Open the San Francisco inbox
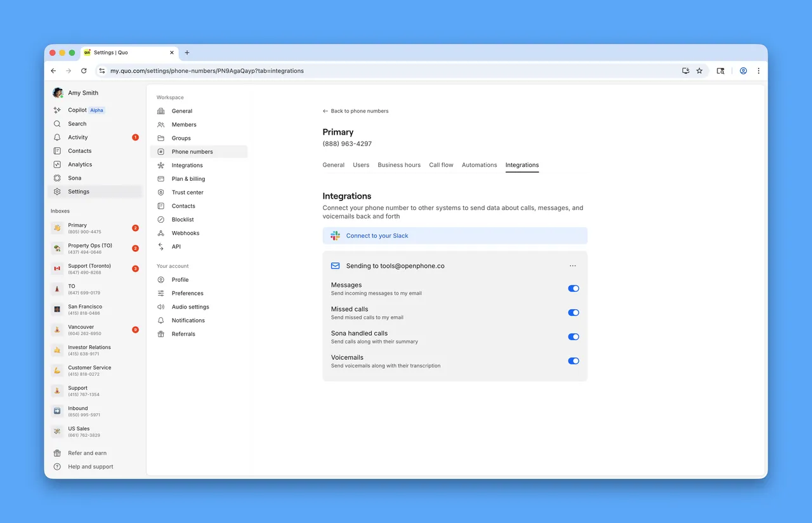This screenshot has width=812, height=523. tap(95, 310)
